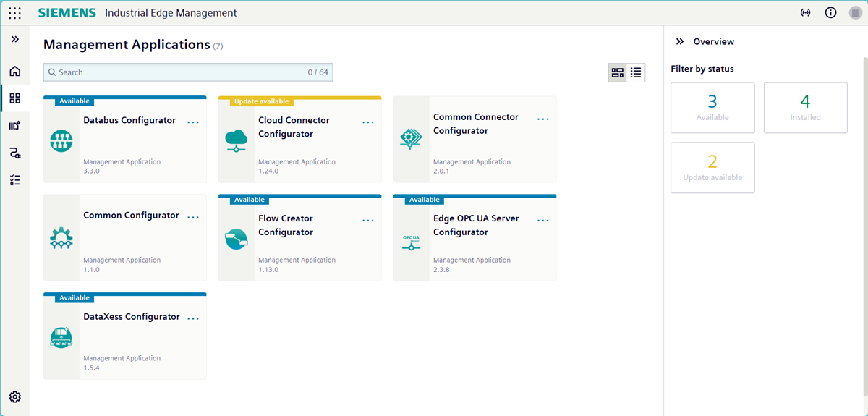Click the Cloud Connector Configurator icon
This screenshot has width=868, height=416.
click(237, 139)
